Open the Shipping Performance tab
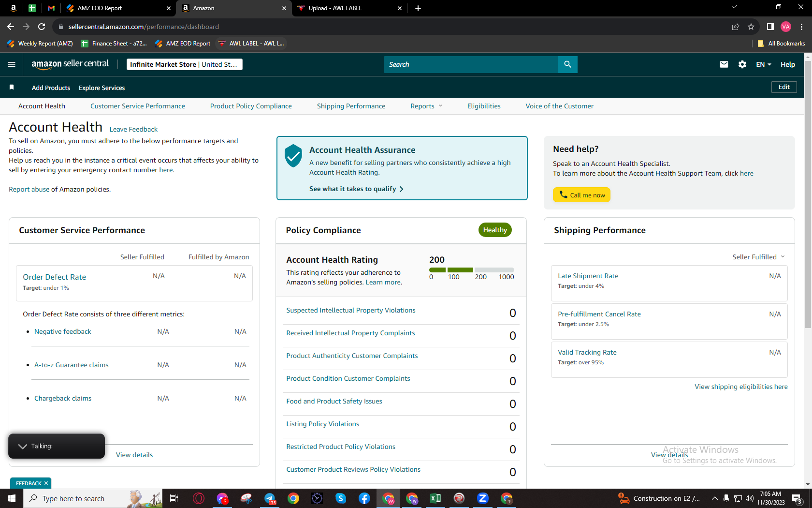Image resolution: width=812 pixels, height=508 pixels. [351, 106]
